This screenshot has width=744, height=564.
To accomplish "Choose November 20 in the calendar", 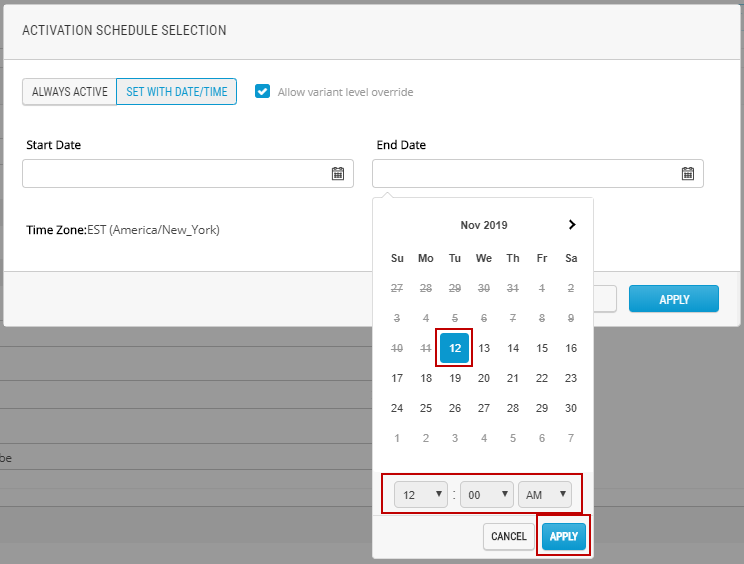I will [484, 378].
